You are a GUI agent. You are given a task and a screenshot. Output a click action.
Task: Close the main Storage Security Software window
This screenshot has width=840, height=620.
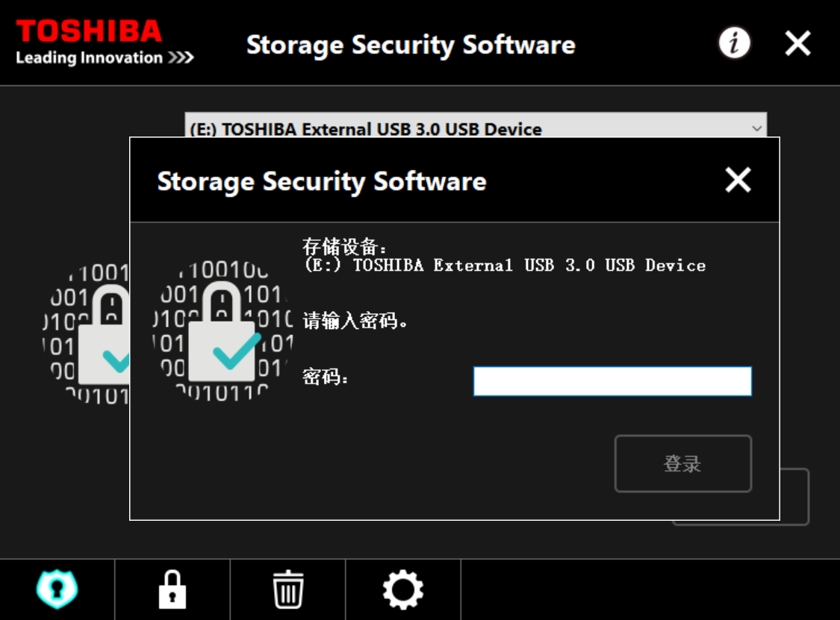[x=797, y=43]
